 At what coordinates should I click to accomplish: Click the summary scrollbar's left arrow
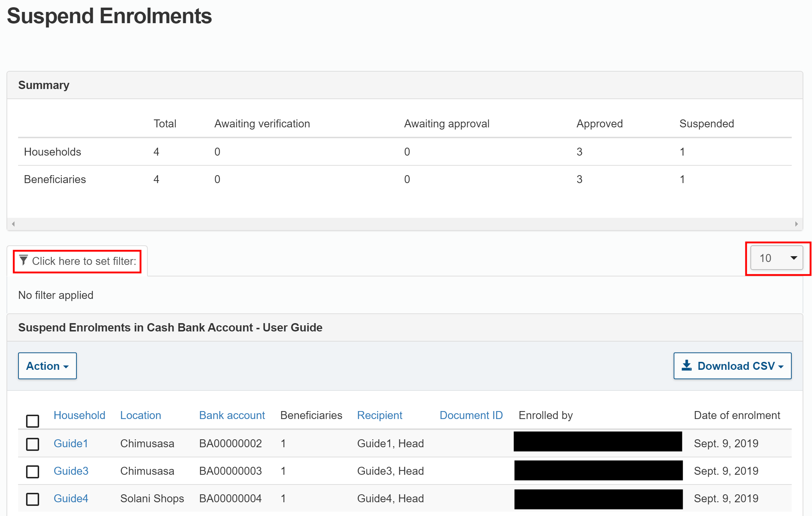(x=13, y=224)
